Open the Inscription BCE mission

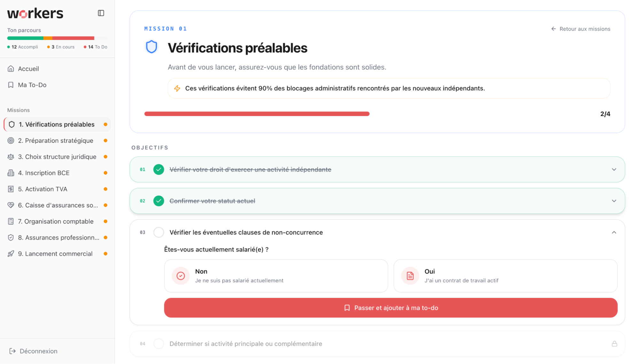tap(44, 173)
